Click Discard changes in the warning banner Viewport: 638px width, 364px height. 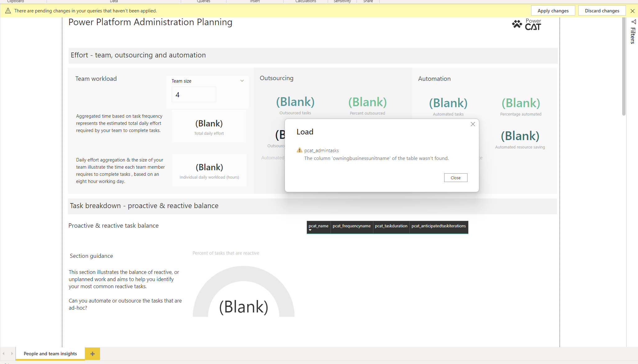[x=601, y=10]
